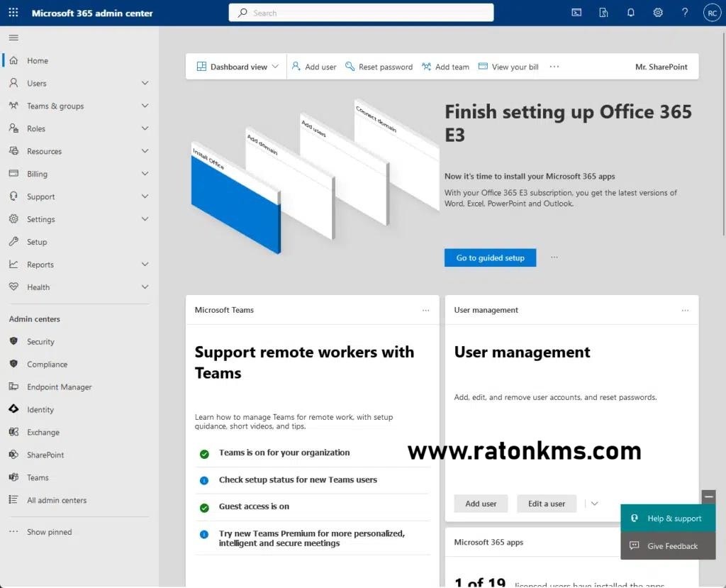Click Add team in the toolbar
Screen dimensions: 726x588
coord(445,67)
